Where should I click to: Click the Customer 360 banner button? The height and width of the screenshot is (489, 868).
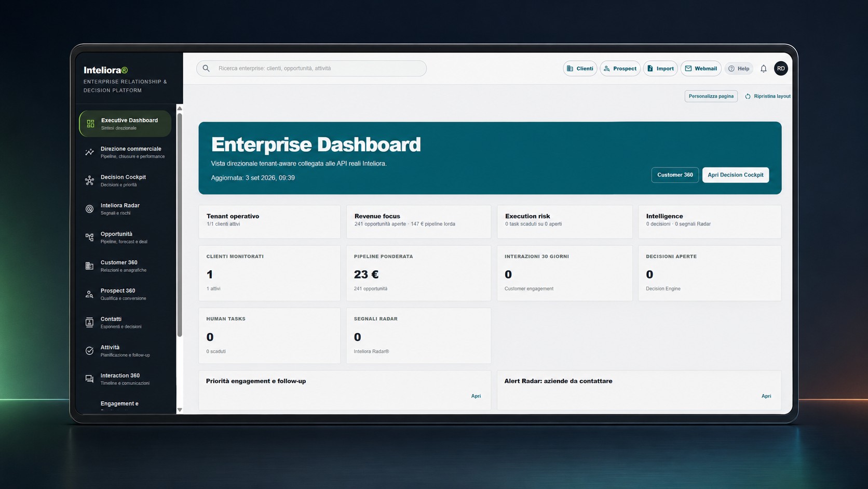pos(675,175)
